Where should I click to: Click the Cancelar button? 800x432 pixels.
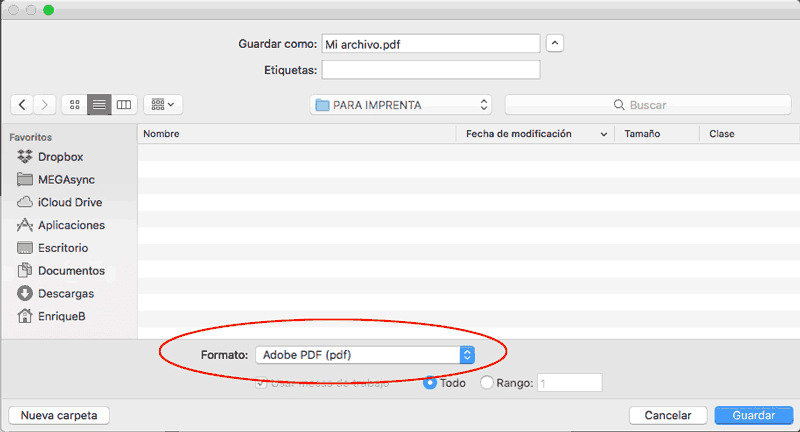coord(668,415)
